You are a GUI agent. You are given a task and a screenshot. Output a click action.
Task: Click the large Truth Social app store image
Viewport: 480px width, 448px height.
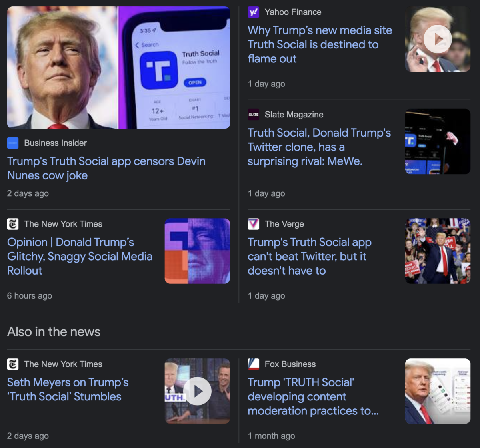[119, 67]
